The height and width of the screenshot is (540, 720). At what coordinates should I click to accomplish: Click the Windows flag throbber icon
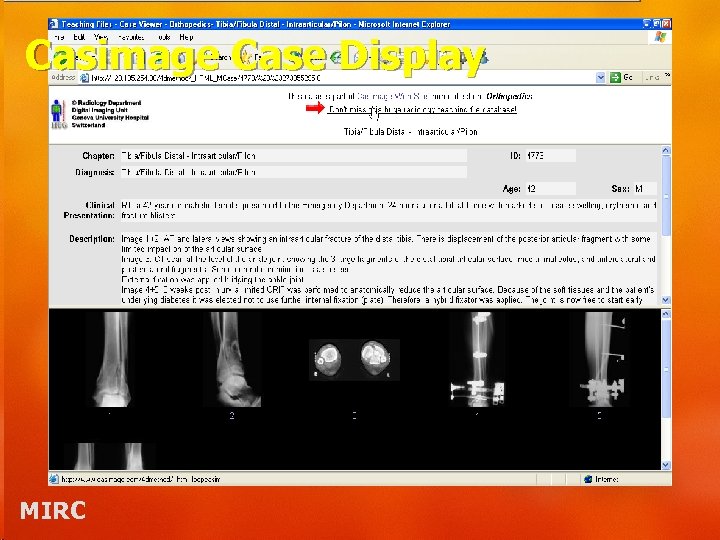coord(660,37)
